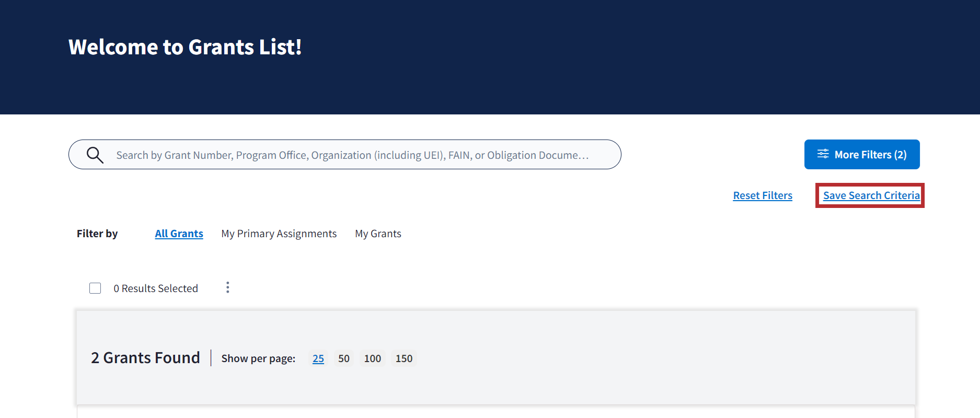Set results per page to 150
980x418 pixels.
tap(403, 358)
